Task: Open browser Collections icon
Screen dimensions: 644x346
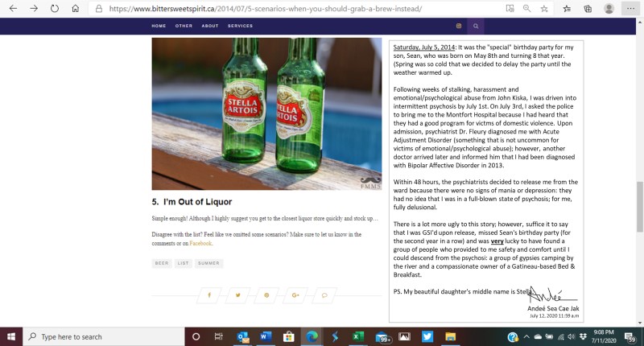Action: click(588, 8)
